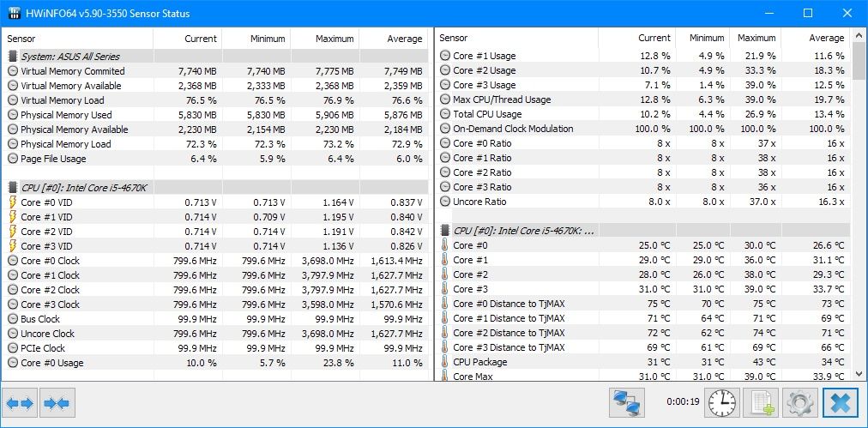Click the left pane Average column header
The height and width of the screenshot is (428, 868).
tap(395, 39)
